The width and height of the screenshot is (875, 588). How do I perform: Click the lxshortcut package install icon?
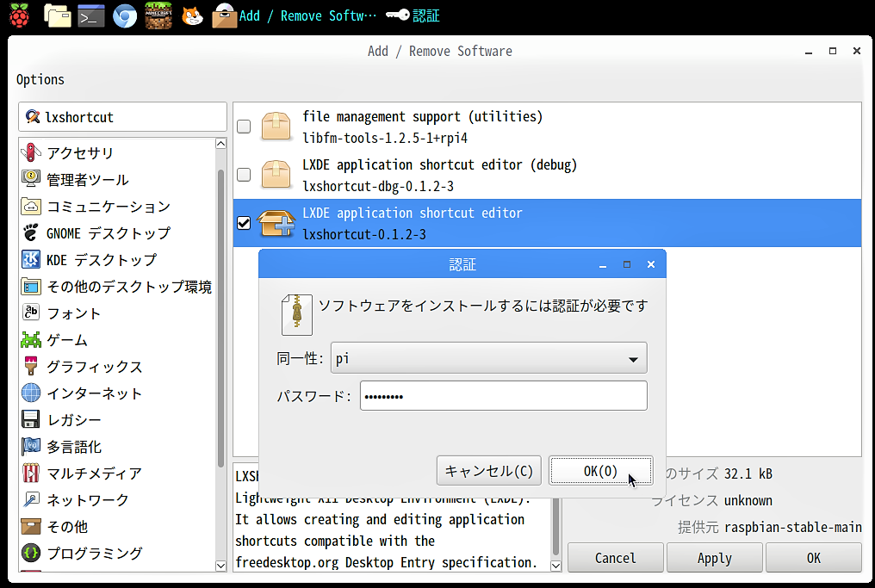point(276,223)
